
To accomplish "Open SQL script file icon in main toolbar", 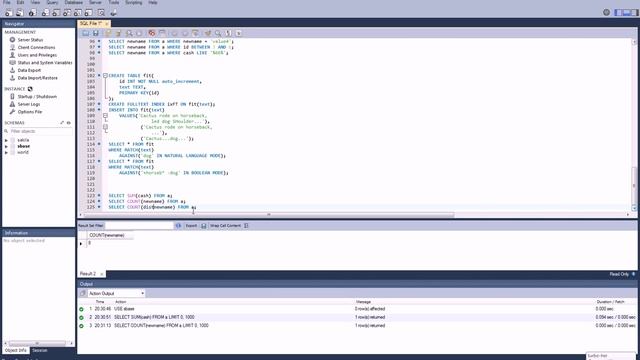I will point(20,13).
